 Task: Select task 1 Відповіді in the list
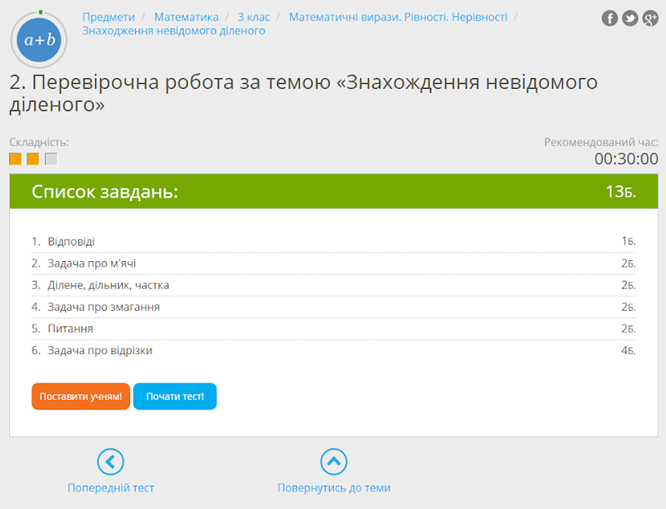(x=71, y=242)
